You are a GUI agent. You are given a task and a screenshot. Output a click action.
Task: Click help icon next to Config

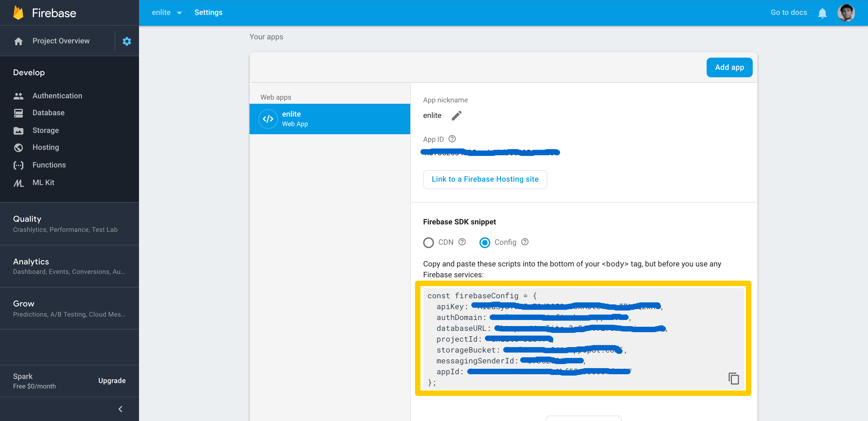(525, 242)
